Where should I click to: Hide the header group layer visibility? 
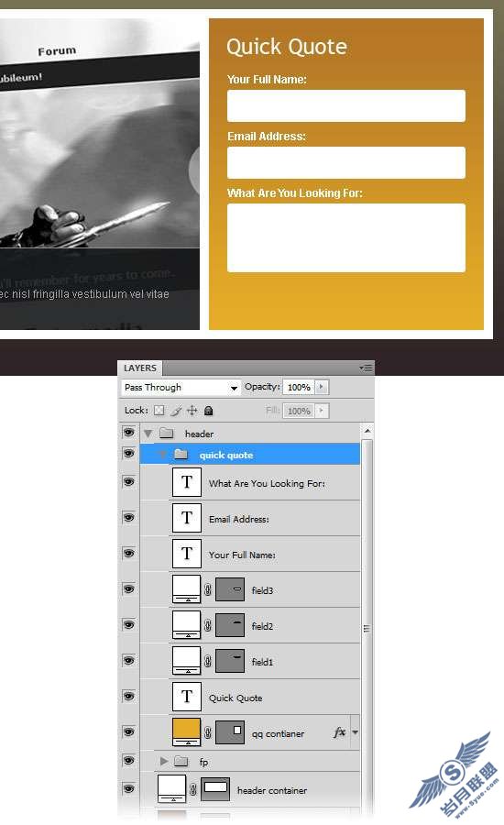[128, 433]
